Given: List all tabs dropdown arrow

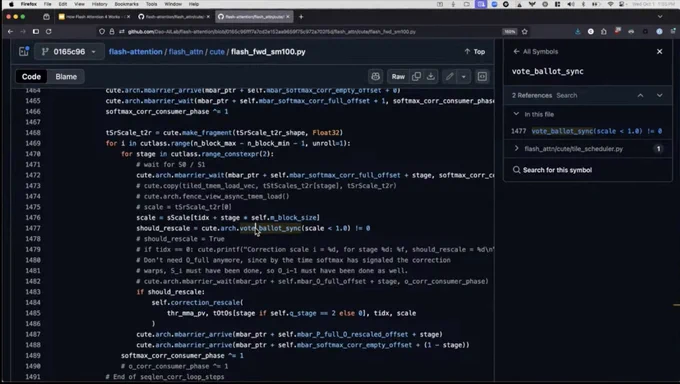Looking at the screenshot, I should tap(660, 16).
